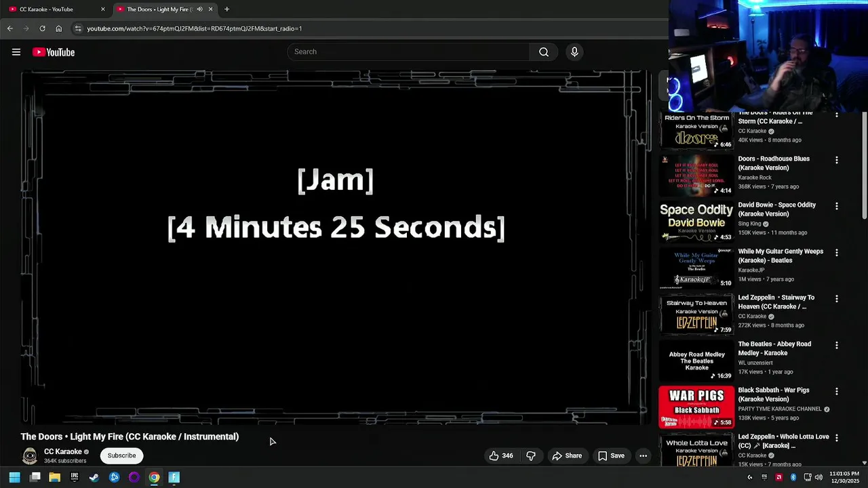View site information icon in address bar
Image resolution: width=868 pixels, height=488 pixels.
pyautogui.click(x=78, y=28)
